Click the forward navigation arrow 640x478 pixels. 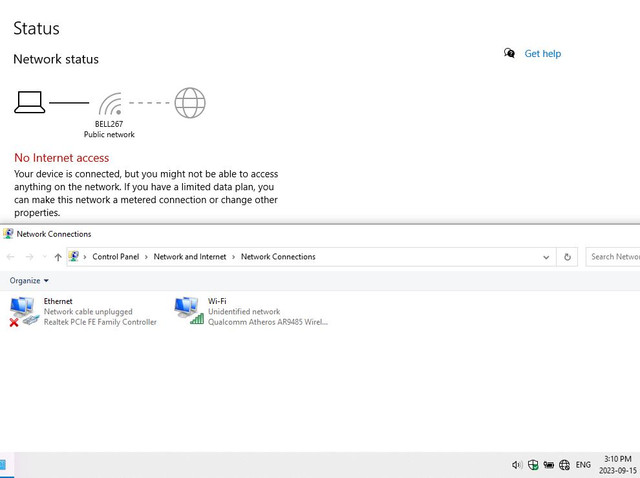point(29,257)
